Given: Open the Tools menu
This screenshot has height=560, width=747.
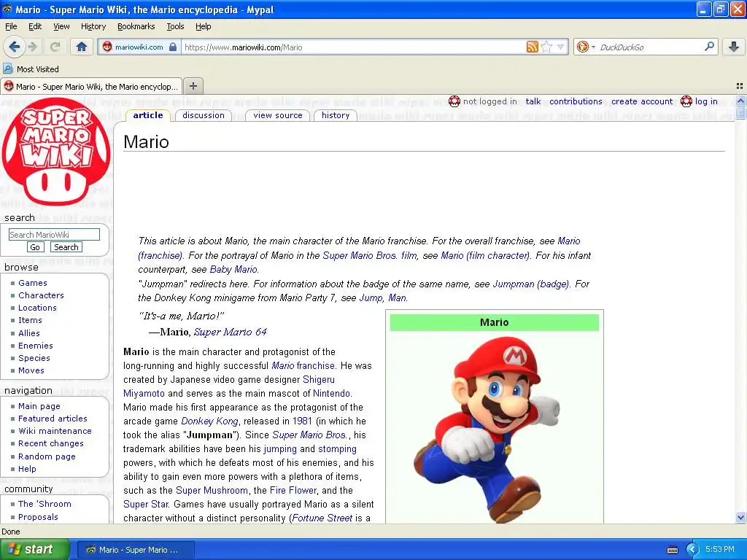Looking at the screenshot, I should point(175,27).
